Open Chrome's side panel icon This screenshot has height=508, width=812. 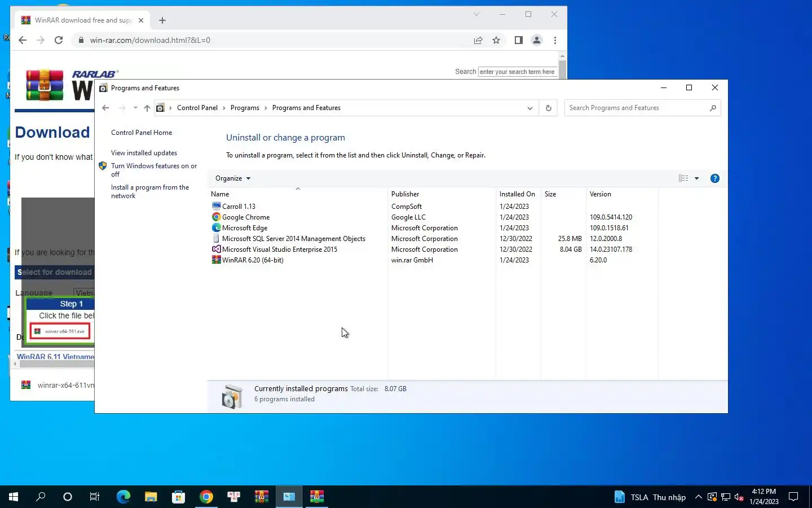point(519,40)
